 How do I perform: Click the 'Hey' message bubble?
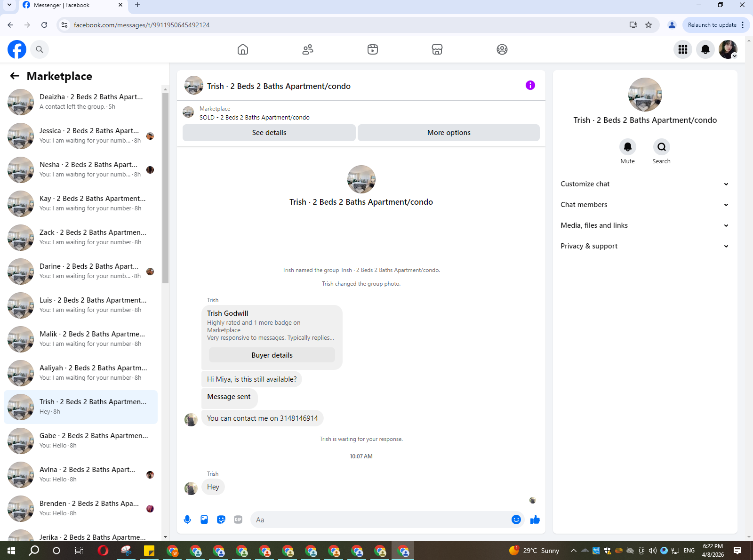pos(213,487)
